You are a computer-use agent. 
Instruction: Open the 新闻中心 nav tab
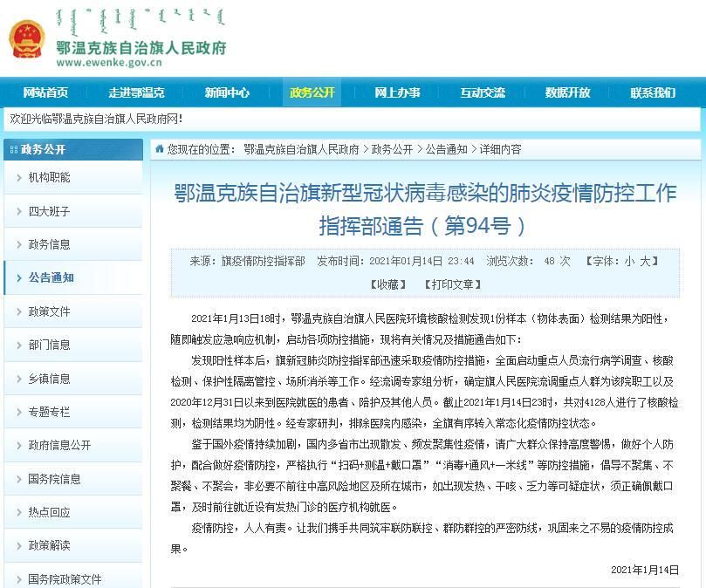227,92
